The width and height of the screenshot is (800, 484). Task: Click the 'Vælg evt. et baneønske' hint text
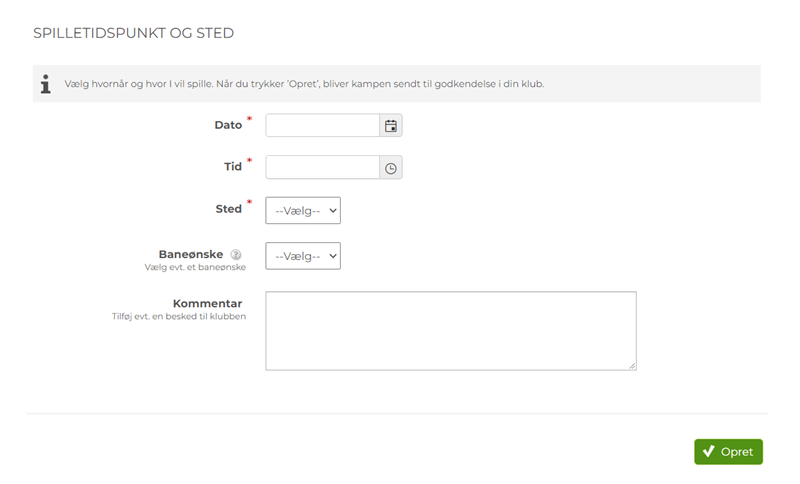pos(195,268)
